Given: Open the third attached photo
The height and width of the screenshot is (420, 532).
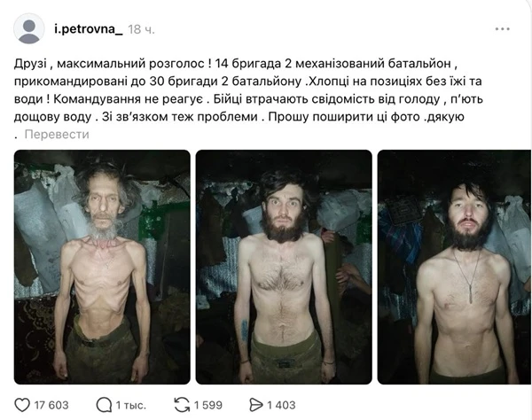Looking at the screenshot, I should tap(455, 267).
